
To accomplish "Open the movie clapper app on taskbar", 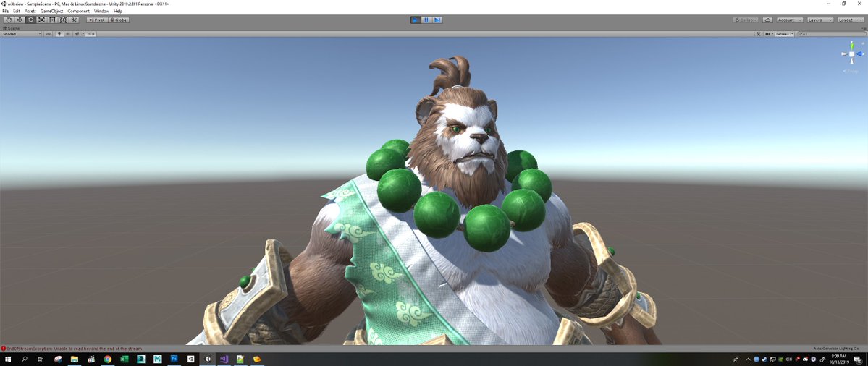I will 90,359.
